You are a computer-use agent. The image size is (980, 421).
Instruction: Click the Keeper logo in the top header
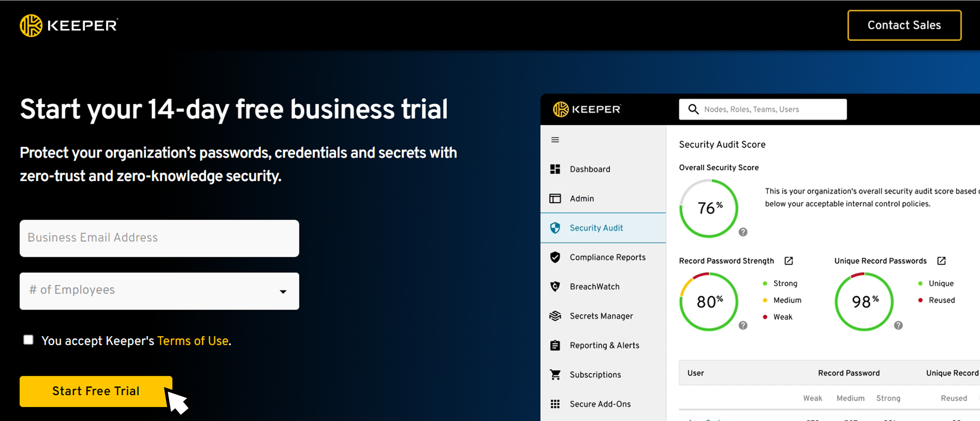(69, 25)
